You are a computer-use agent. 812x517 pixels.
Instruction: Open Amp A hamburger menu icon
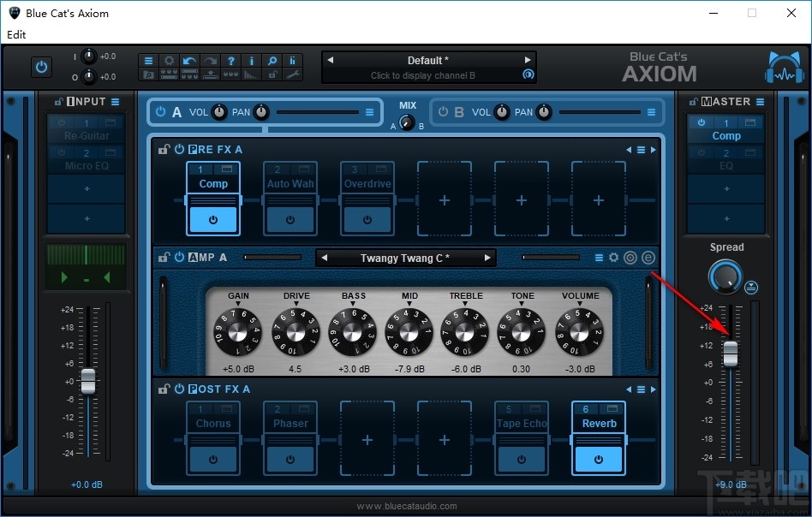tap(600, 258)
